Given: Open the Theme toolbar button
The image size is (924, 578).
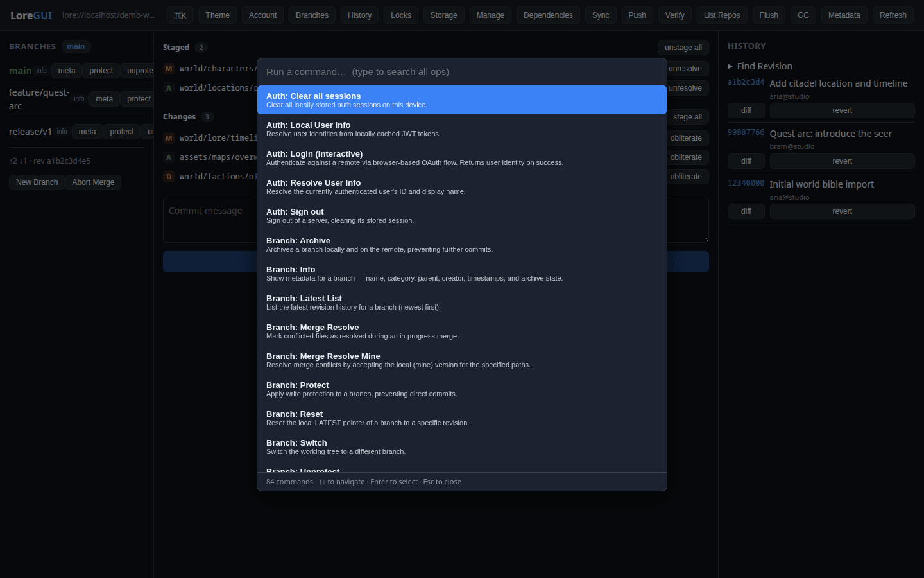Looking at the screenshot, I should click(218, 15).
